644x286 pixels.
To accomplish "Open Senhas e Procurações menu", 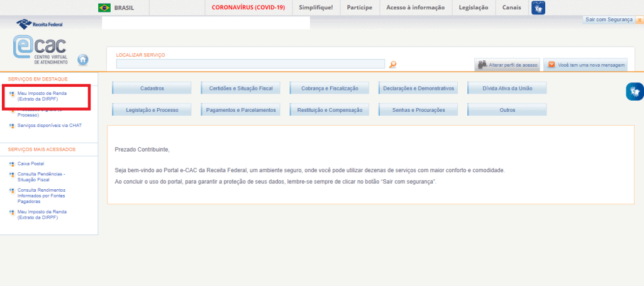I will (418, 110).
